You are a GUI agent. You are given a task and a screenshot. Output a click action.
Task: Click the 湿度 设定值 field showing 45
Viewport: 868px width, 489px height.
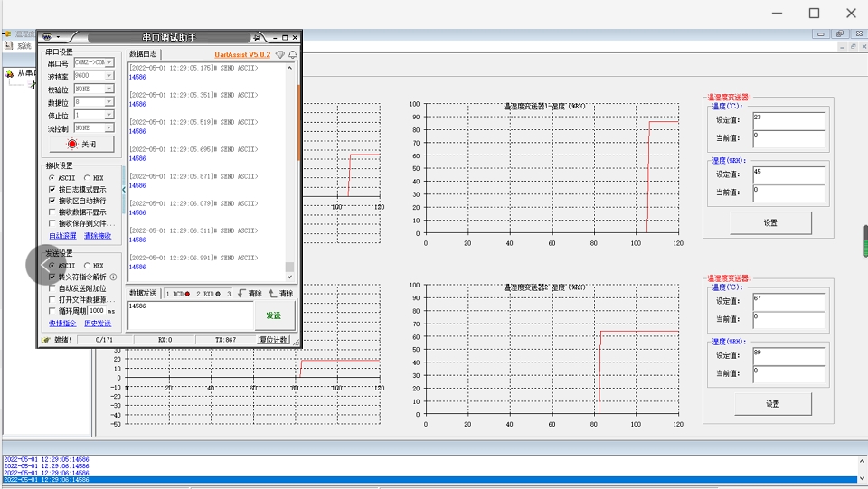click(788, 174)
